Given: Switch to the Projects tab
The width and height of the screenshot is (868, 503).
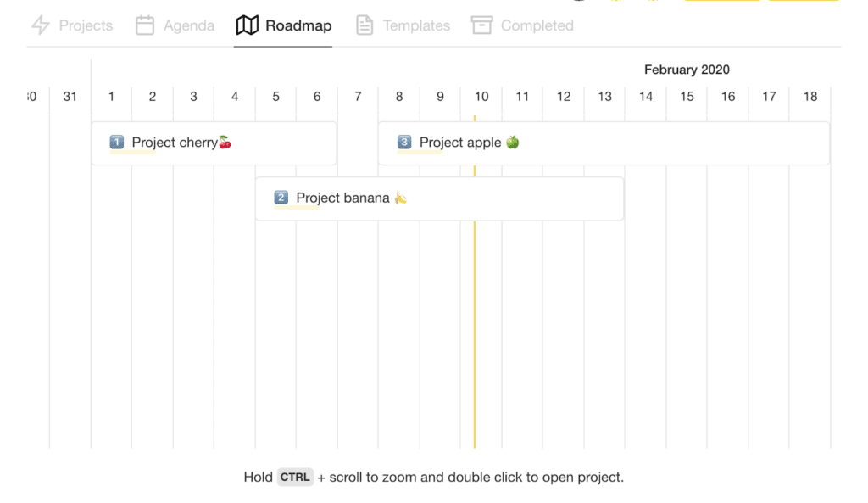Looking at the screenshot, I should pyautogui.click(x=85, y=25).
